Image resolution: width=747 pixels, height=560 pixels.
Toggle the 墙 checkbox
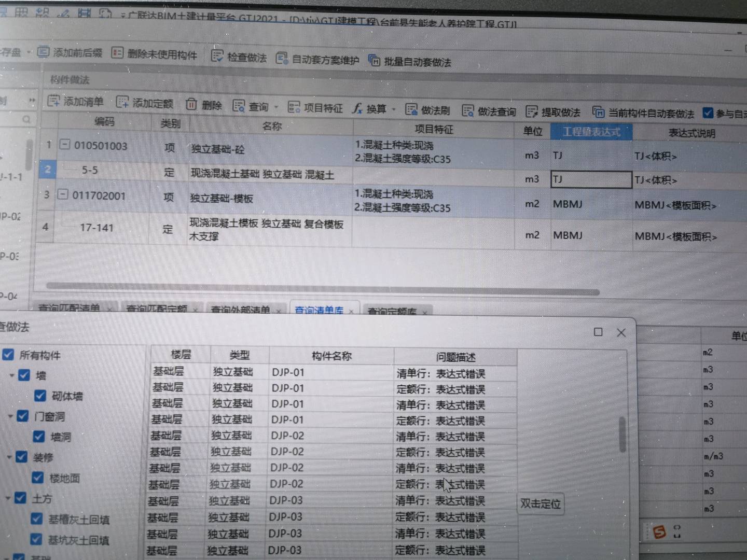click(24, 375)
